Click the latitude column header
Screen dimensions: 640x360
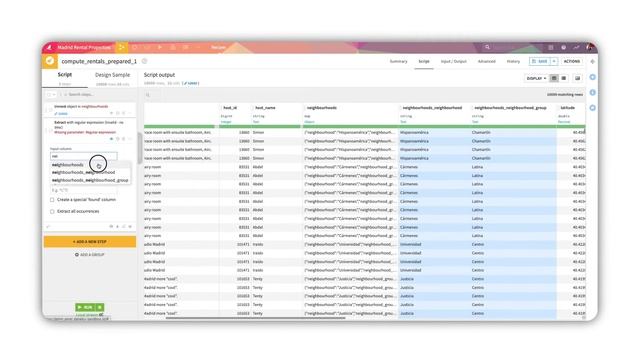tap(567, 108)
